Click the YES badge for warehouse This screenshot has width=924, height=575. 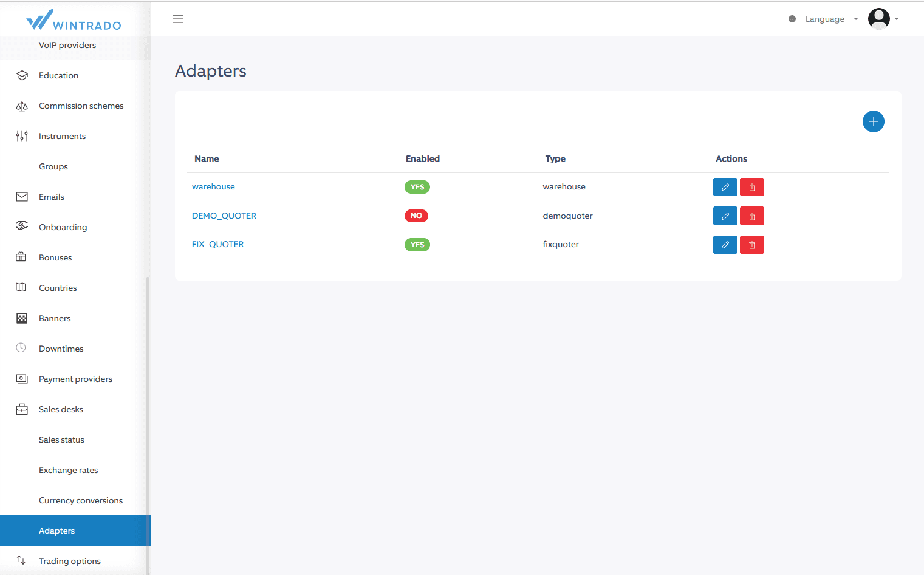pyautogui.click(x=417, y=187)
